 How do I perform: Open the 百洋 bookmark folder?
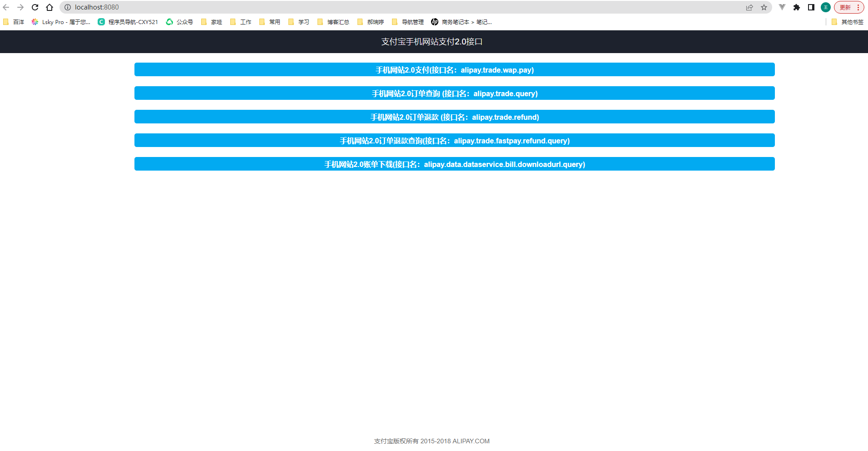[x=14, y=22]
